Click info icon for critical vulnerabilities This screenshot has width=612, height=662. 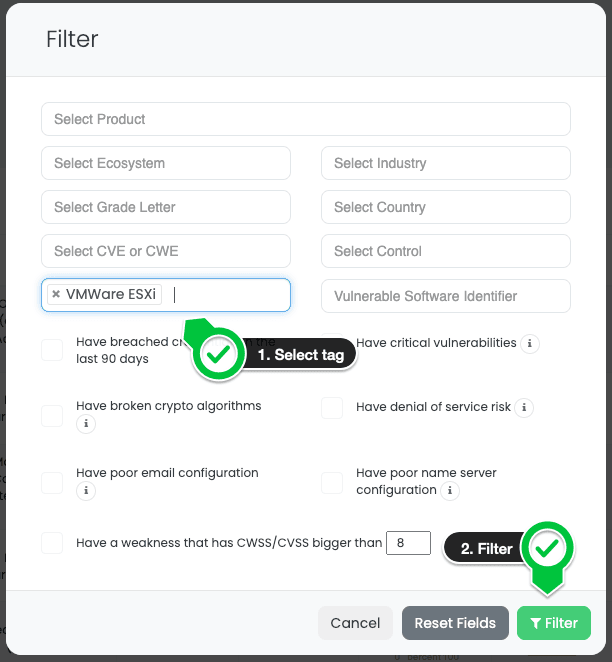click(x=531, y=344)
